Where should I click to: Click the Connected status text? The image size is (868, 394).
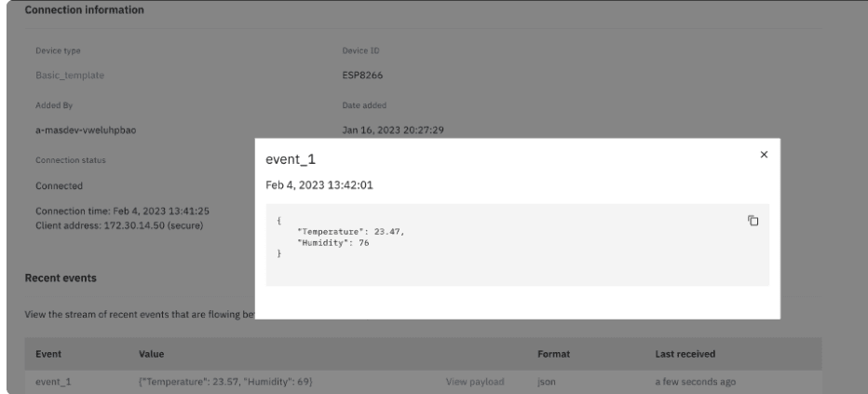pos(60,186)
